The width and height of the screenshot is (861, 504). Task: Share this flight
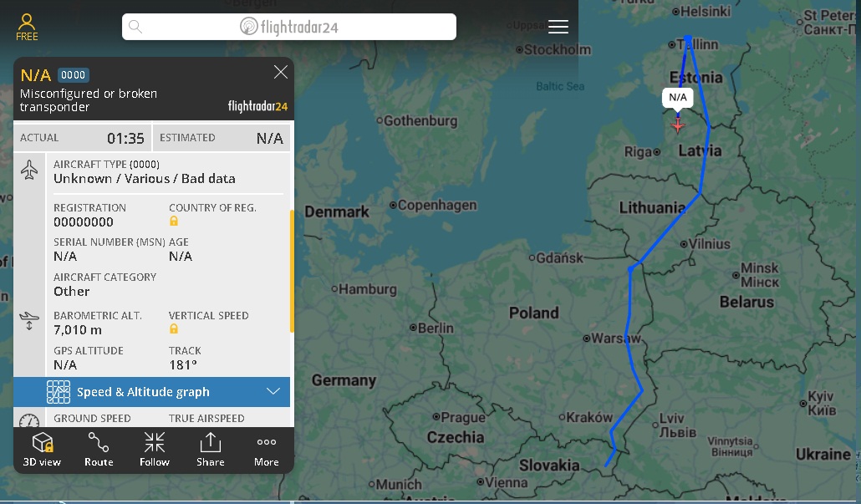click(x=211, y=450)
